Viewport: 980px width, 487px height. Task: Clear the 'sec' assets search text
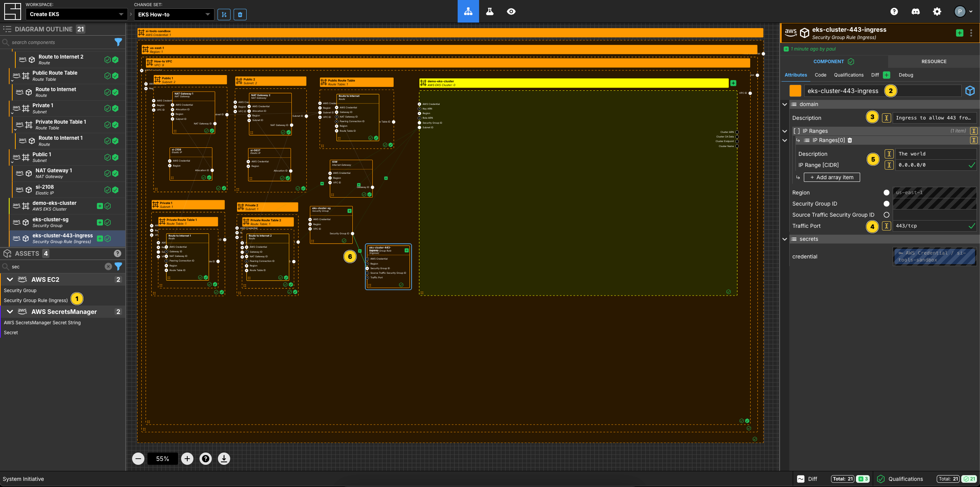108,266
